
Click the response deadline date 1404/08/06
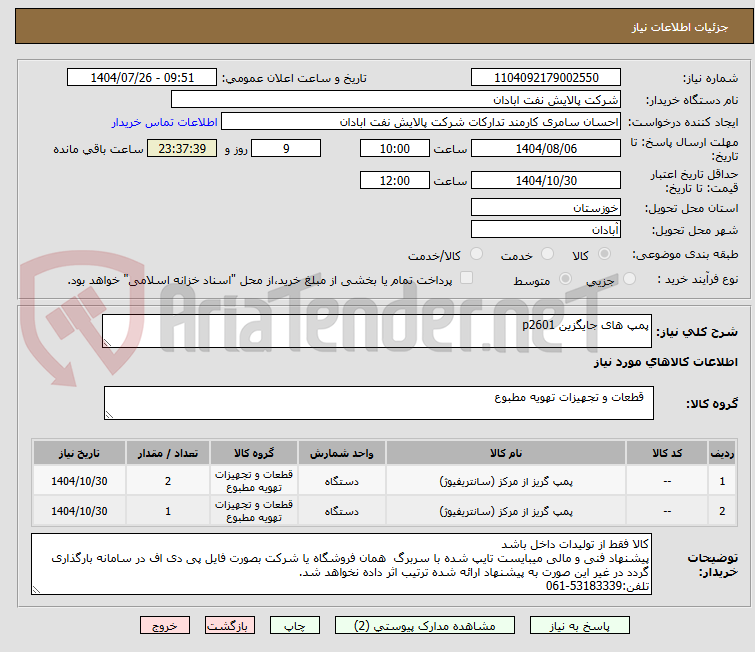[546, 148]
